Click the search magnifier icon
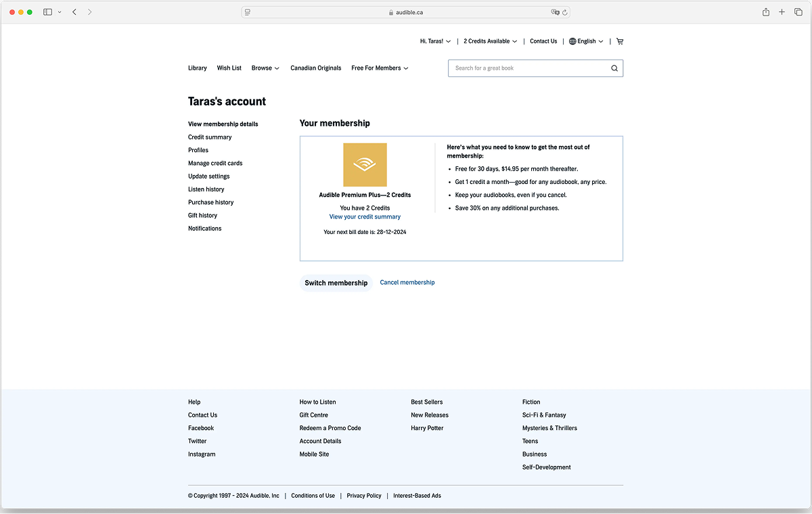This screenshot has width=812, height=514. [x=614, y=68]
